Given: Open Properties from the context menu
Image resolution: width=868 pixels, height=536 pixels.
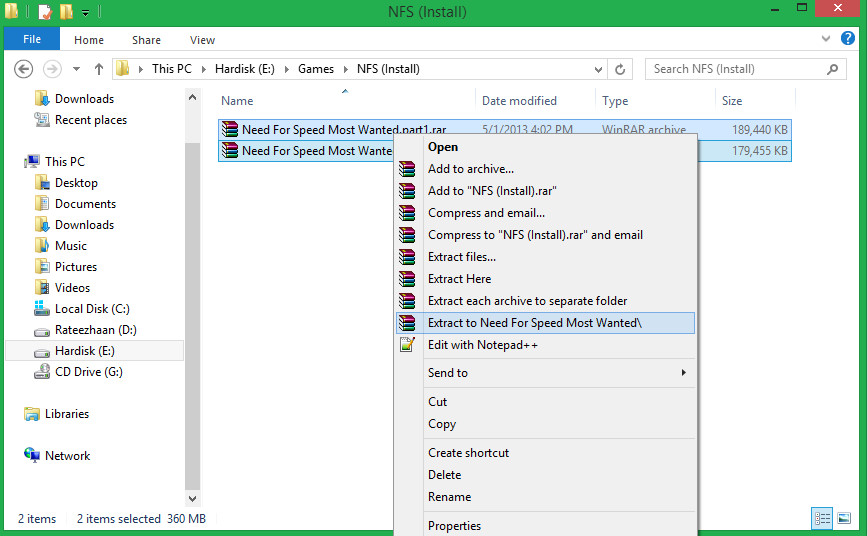Looking at the screenshot, I should pyautogui.click(x=545, y=526).
